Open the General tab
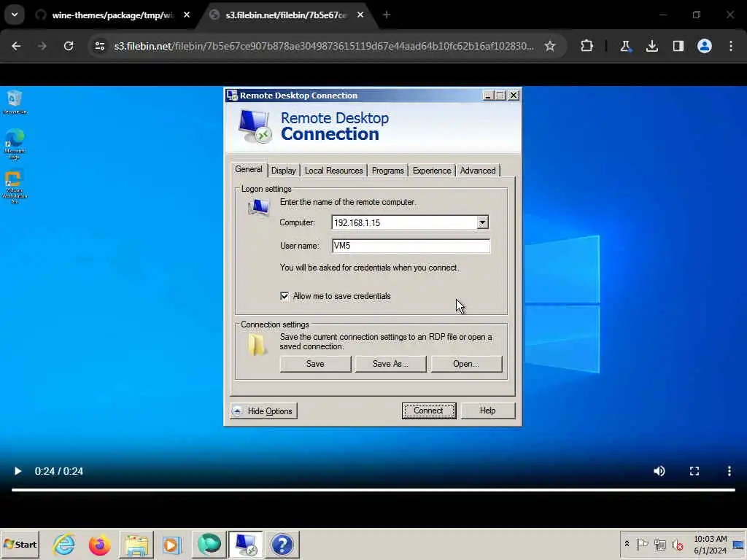 [x=248, y=169]
